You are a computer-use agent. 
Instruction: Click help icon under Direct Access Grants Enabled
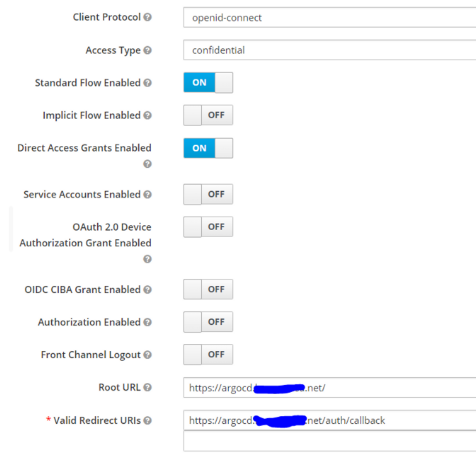point(147,164)
